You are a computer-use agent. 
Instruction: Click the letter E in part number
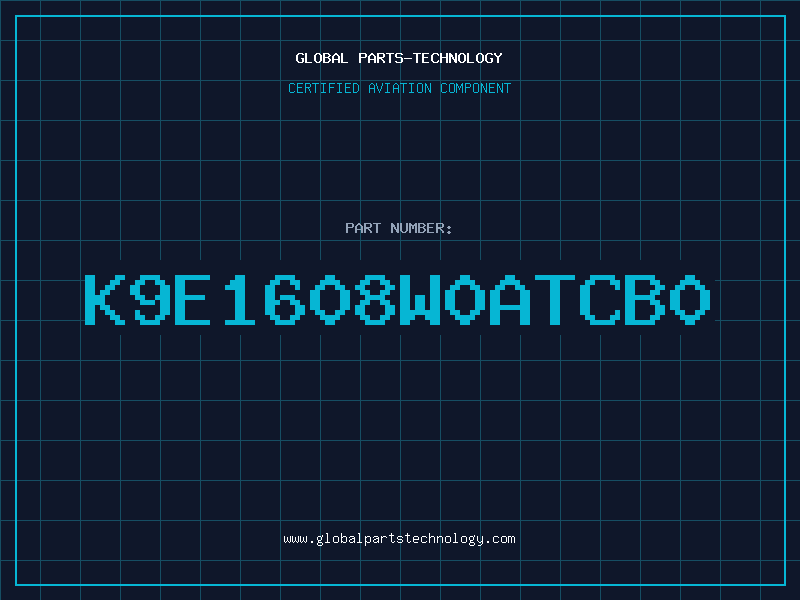(x=193, y=299)
